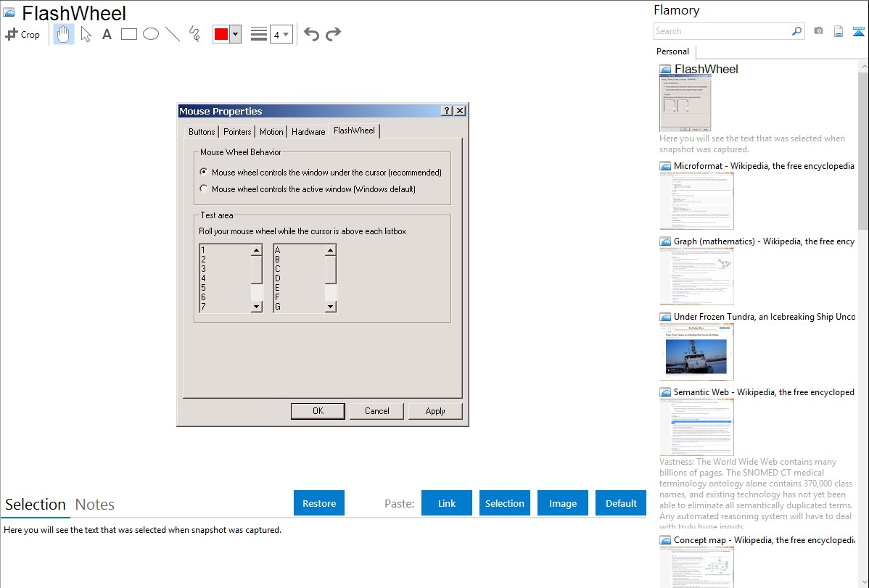Select the freehand scribble tool
The width and height of the screenshot is (869, 588).
pyautogui.click(x=194, y=34)
